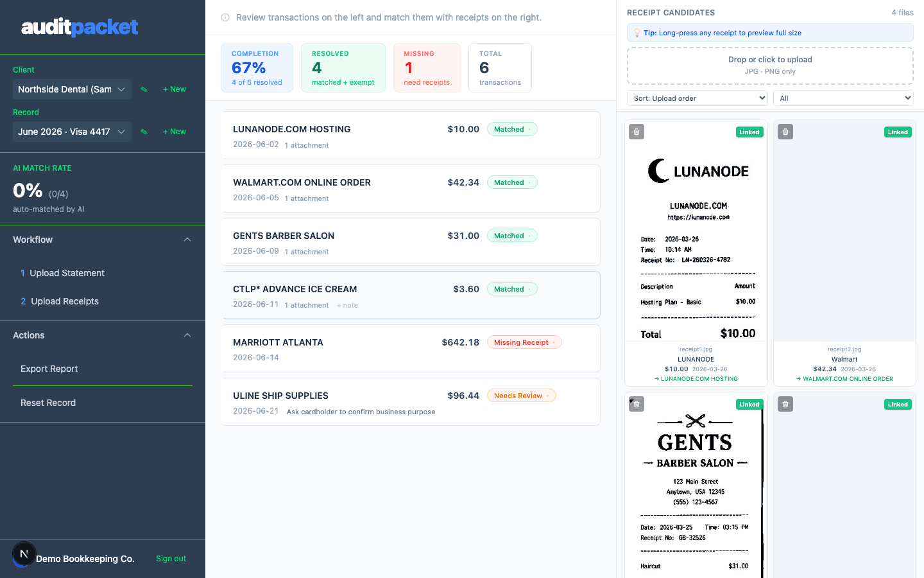Image resolution: width=924 pixels, height=578 pixels.
Task: Open Matched status dropdown for LUNANODE.COM HOSTING
Action: click(x=512, y=129)
